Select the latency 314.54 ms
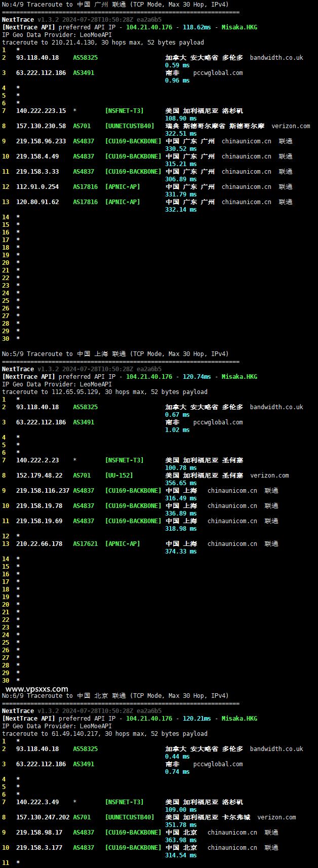The width and height of the screenshot is (318, 868). click(x=181, y=855)
